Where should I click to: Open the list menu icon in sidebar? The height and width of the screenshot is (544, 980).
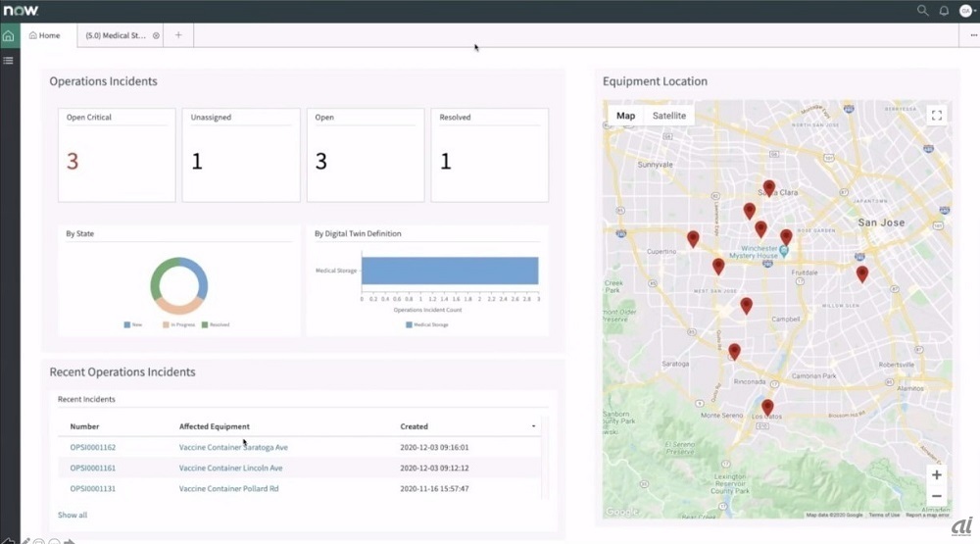9,61
